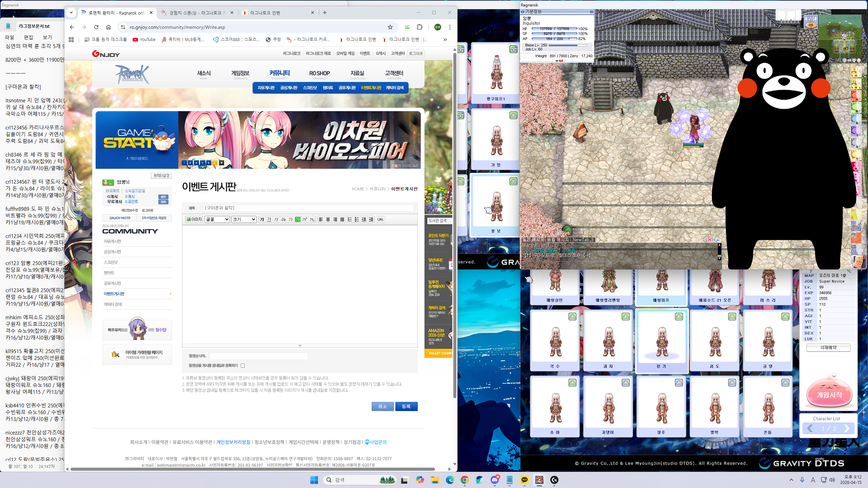Click the bold text formatting icon
The height and width of the screenshot is (488, 868).
(x=262, y=219)
